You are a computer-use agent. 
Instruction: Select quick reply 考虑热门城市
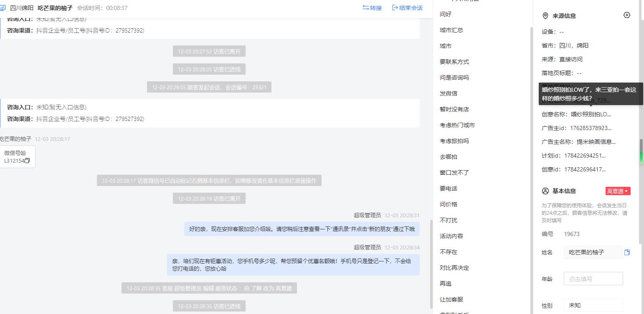(457, 125)
